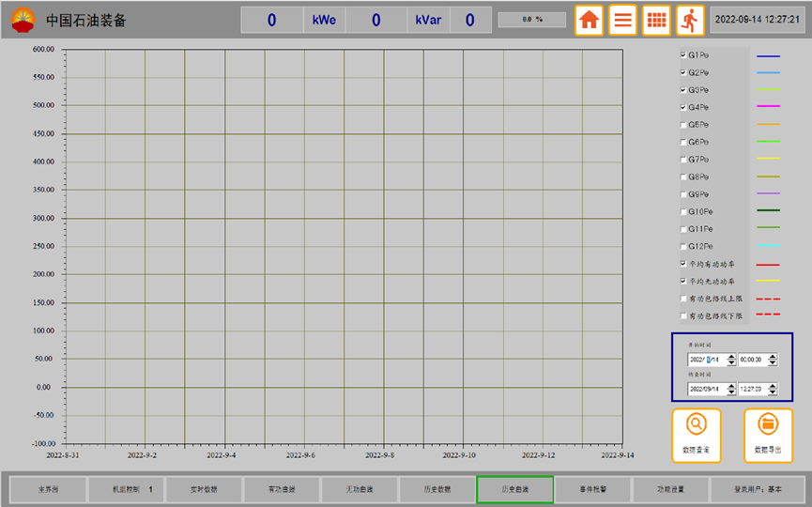
Task: Uncheck the G3Pe curve checkbox
Action: [683, 89]
